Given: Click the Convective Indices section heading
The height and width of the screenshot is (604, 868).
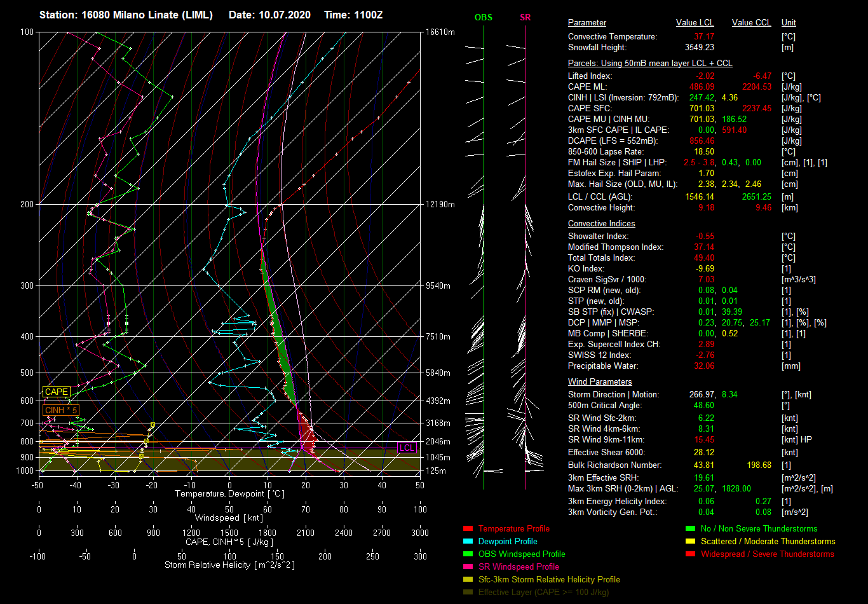Looking at the screenshot, I should (601, 223).
